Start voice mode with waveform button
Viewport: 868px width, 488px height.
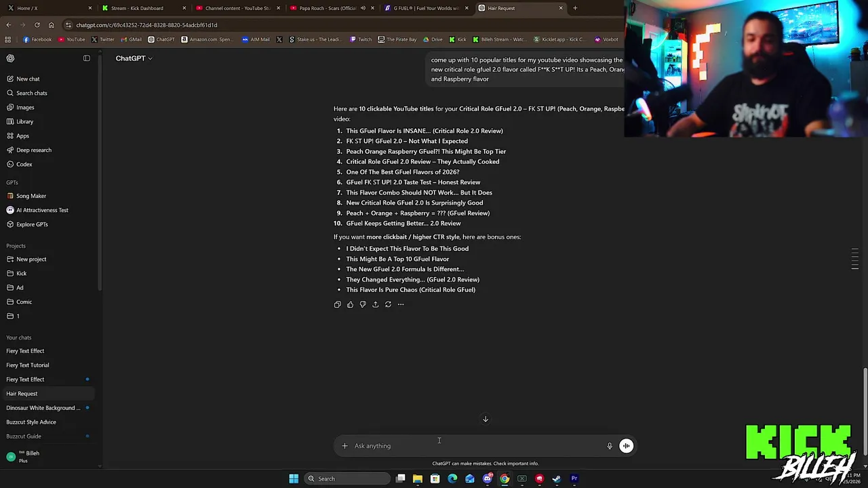(627, 446)
